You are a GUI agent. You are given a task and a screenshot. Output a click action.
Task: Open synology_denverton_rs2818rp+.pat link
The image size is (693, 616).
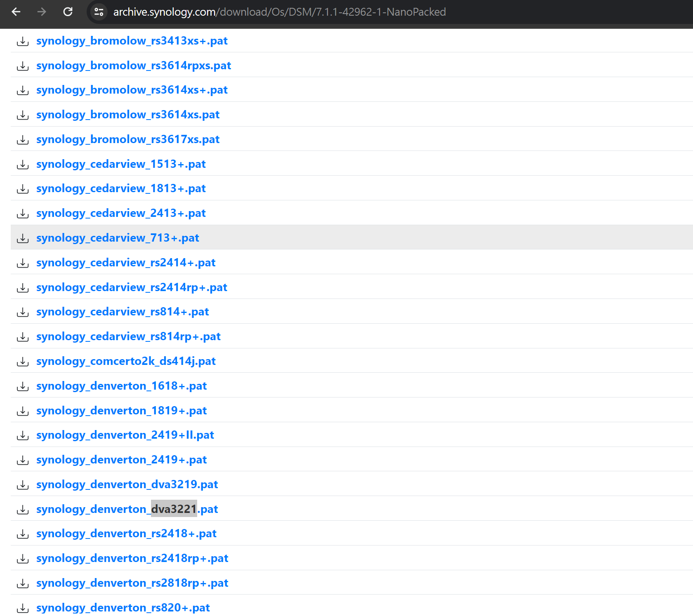(132, 583)
